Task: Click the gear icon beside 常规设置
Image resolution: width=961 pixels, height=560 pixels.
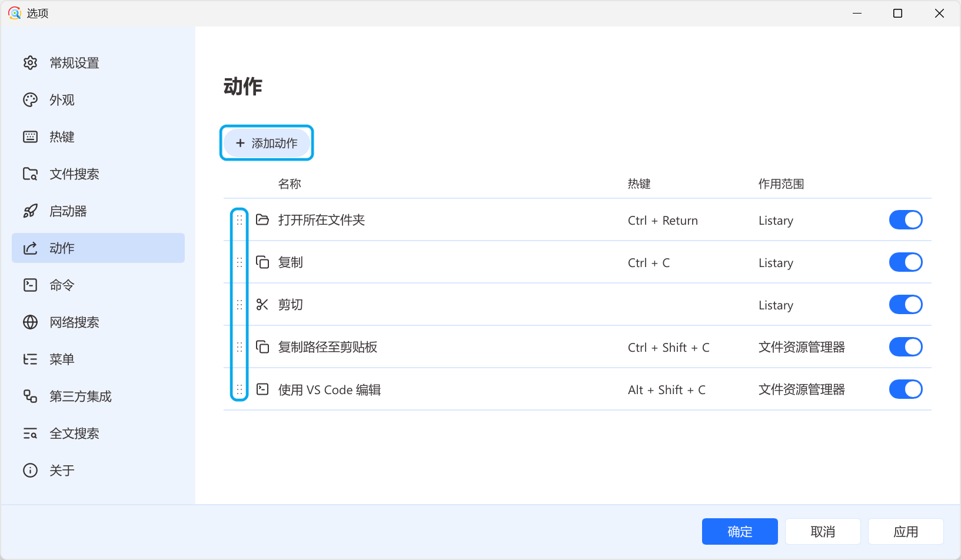Action: pyautogui.click(x=30, y=63)
